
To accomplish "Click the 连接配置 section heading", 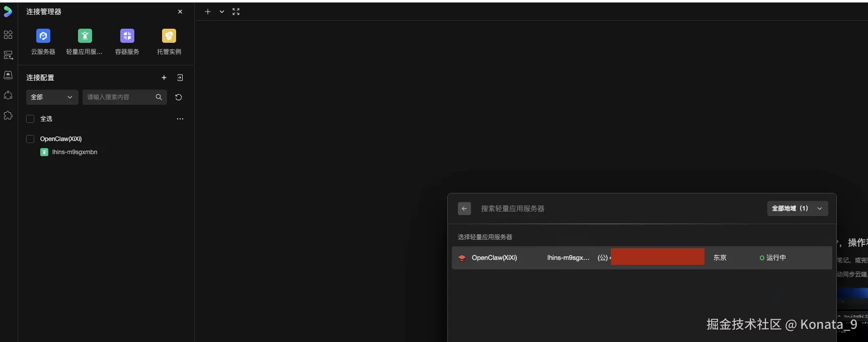I will click(40, 78).
